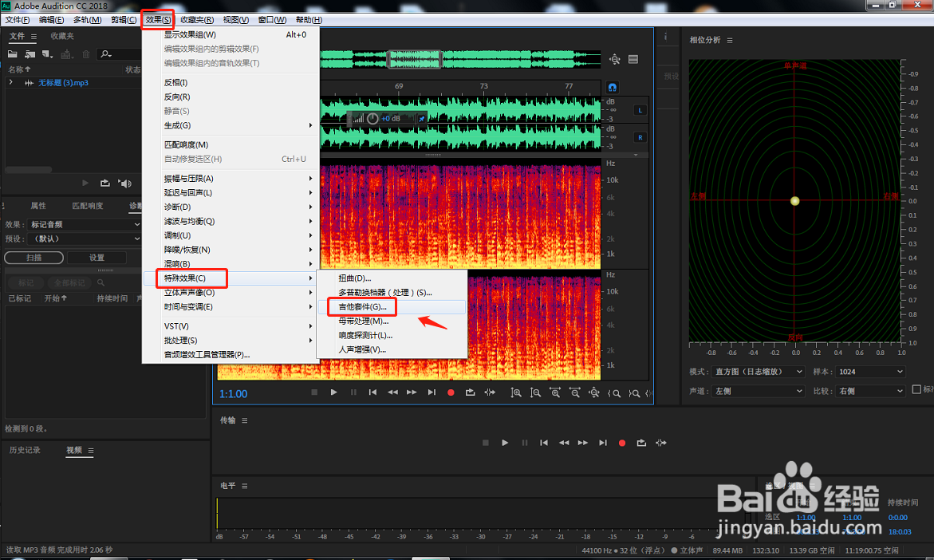Click rewind button in the editor transport bar
The image size is (934, 560).
[392, 392]
